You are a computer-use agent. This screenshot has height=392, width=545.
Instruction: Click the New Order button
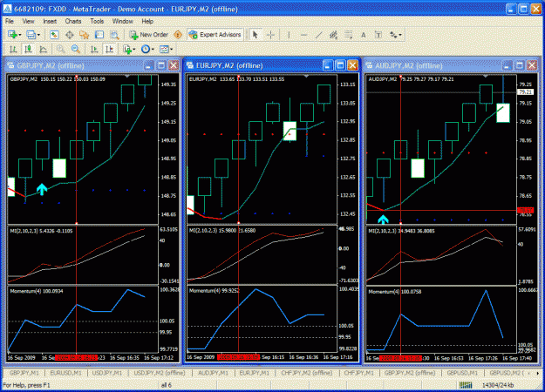point(149,35)
